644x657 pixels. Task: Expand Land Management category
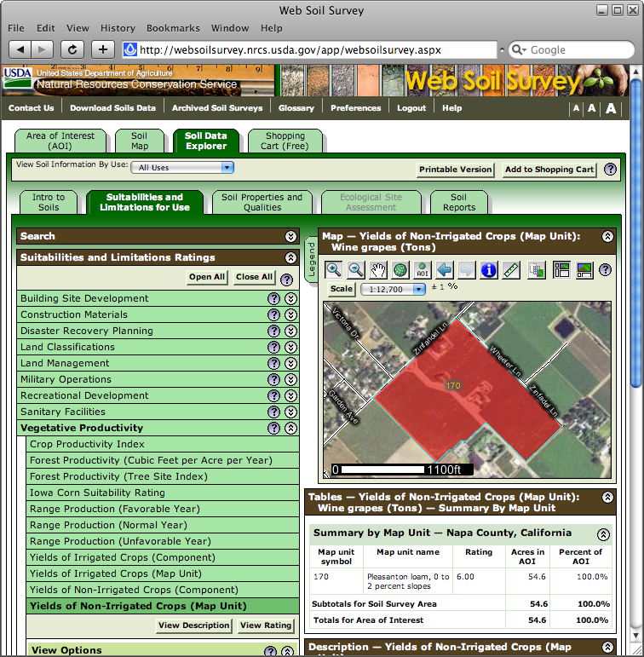tap(290, 363)
